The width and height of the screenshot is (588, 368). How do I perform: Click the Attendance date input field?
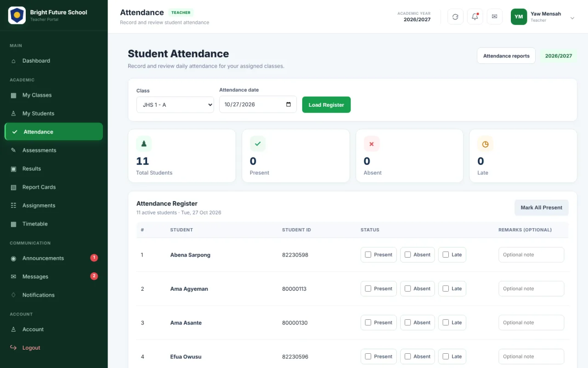click(258, 104)
